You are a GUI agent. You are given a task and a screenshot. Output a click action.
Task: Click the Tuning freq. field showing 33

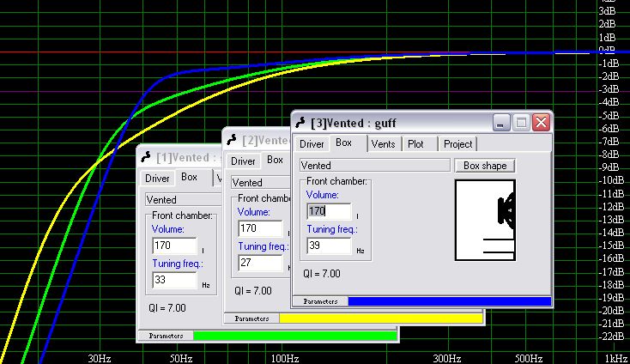coord(174,280)
